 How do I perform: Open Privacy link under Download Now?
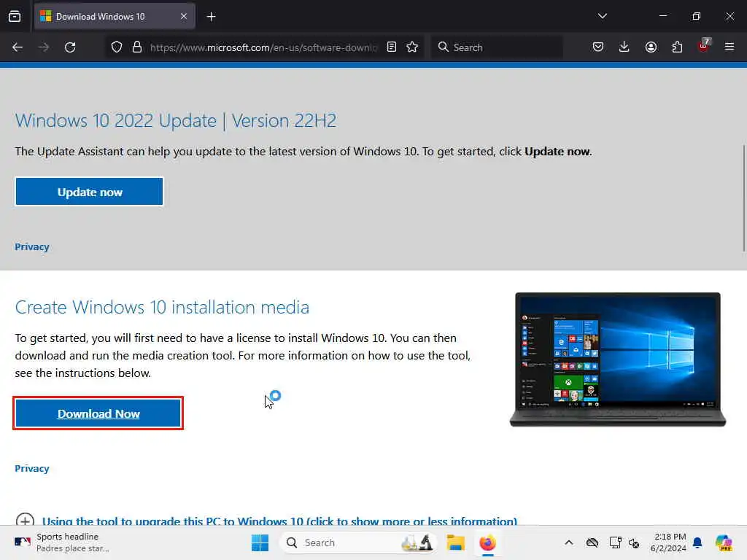click(x=32, y=469)
